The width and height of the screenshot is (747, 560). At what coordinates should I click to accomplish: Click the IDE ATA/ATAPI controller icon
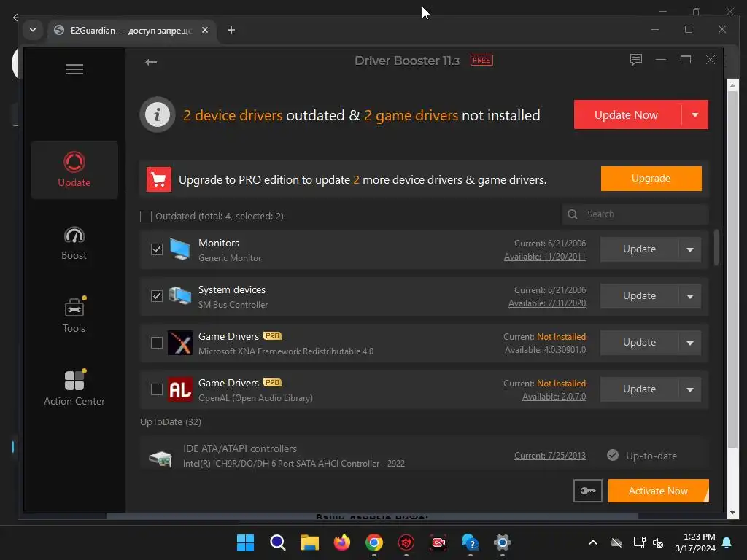pos(160,458)
